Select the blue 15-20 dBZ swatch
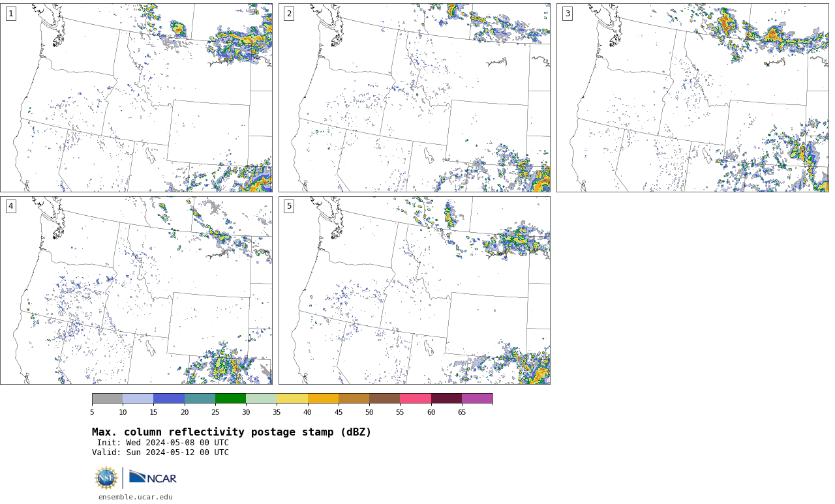The height and width of the screenshot is (504, 835). pos(169,398)
